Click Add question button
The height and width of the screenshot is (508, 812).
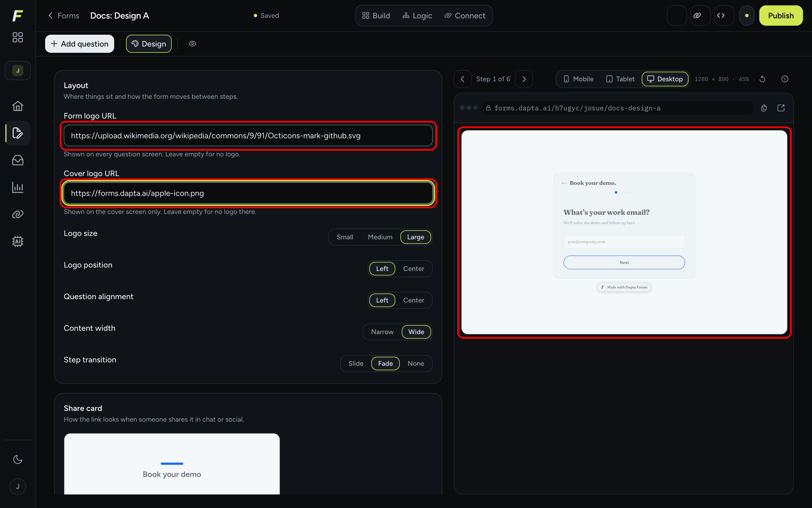80,44
